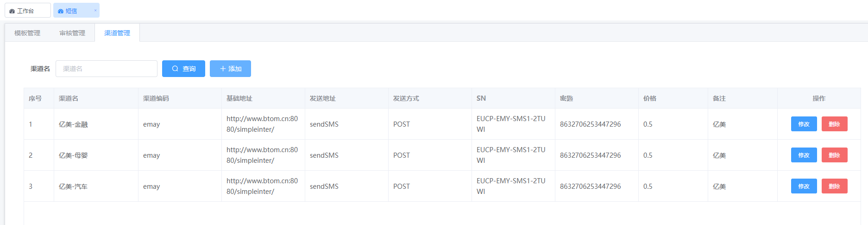Focus the 渠道名 search input
Screen dimensions: 868x225
click(x=107, y=69)
